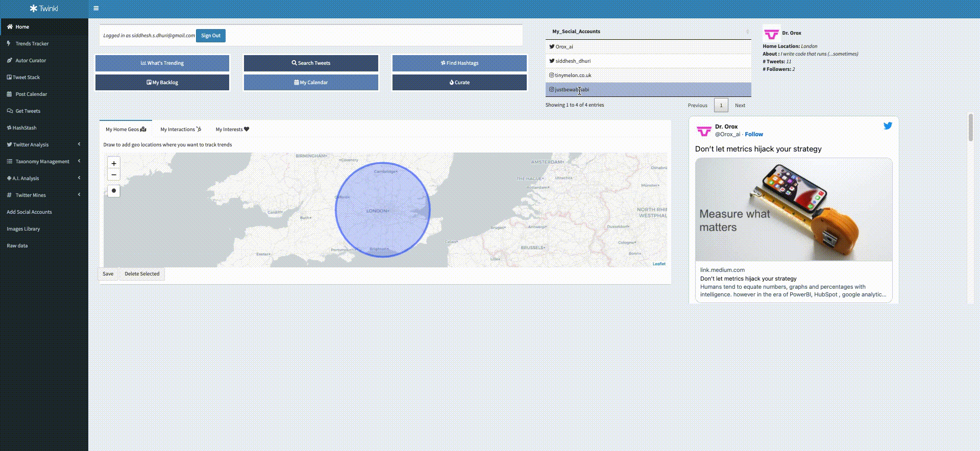Select the justbewabisabi account row
This screenshot has height=451, width=980.
click(x=648, y=89)
